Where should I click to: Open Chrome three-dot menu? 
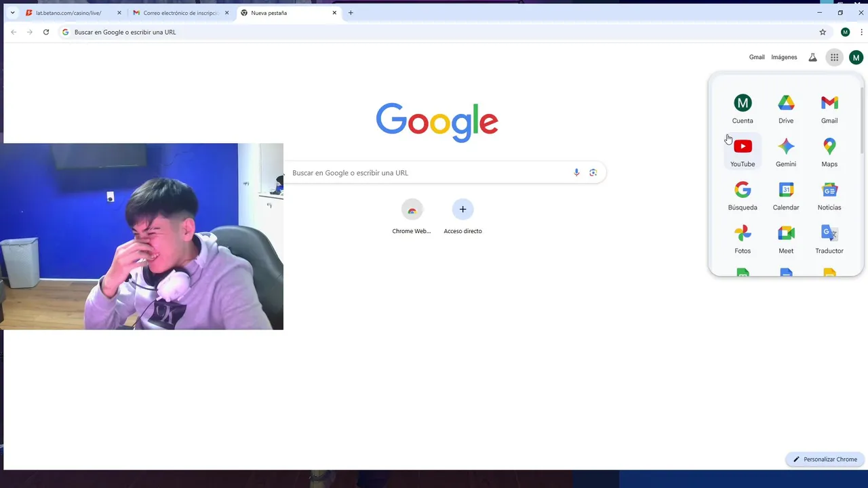pyautogui.click(x=861, y=32)
